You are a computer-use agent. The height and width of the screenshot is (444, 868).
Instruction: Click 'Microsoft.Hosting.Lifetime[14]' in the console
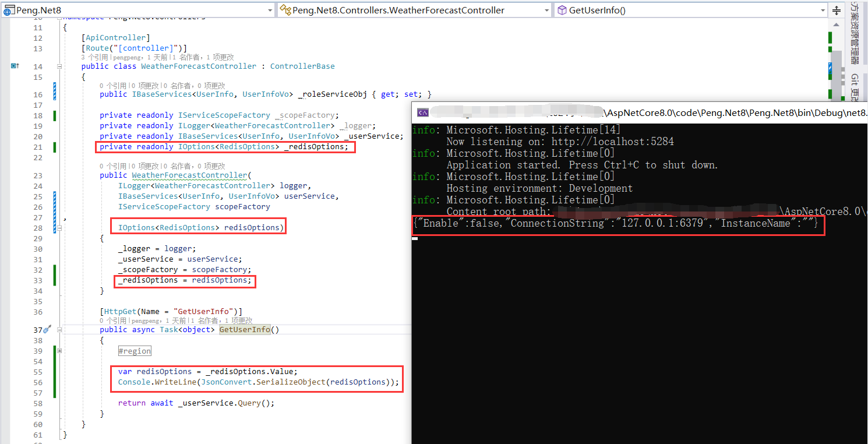534,130
